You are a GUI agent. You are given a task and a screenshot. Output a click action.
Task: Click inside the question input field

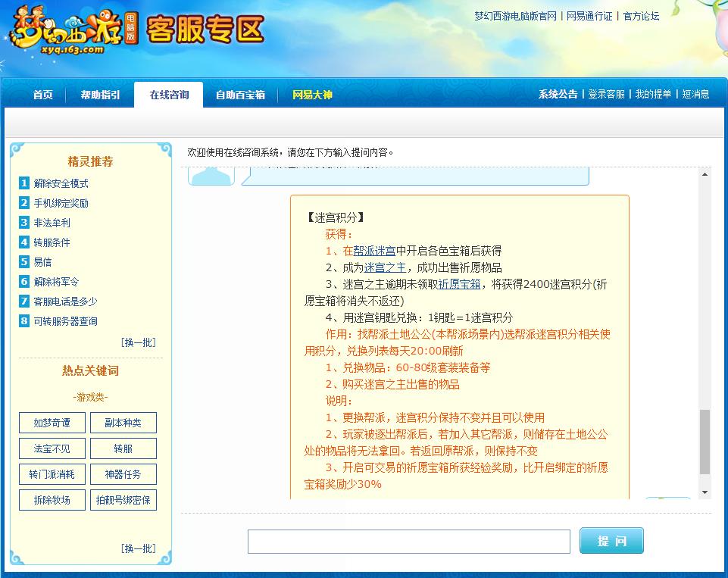(409, 540)
